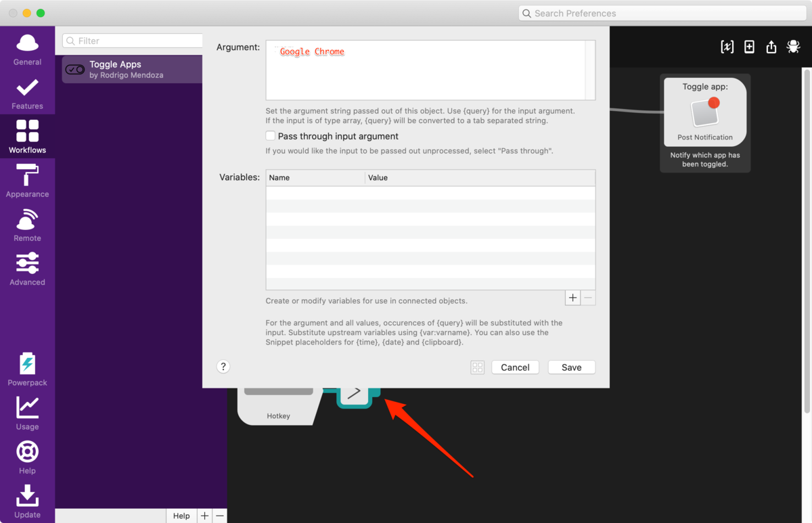Click the grid icon beside Cancel

(478, 367)
